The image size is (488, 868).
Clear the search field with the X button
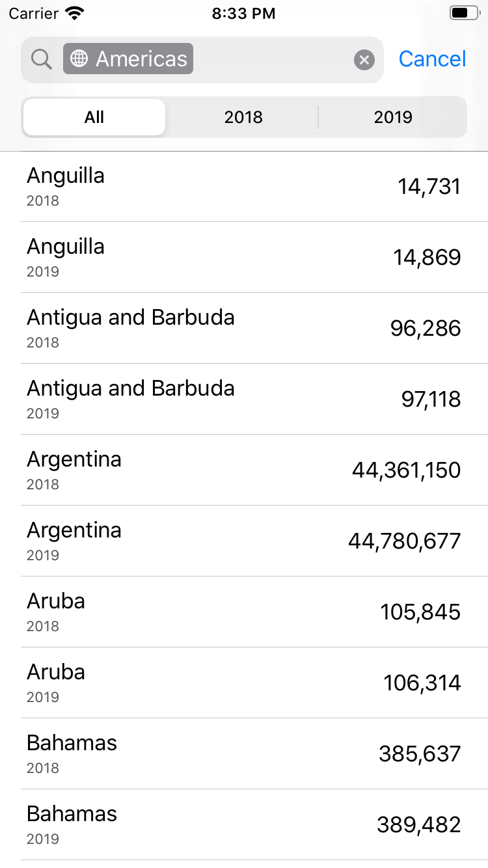click(x=364, y=60)
